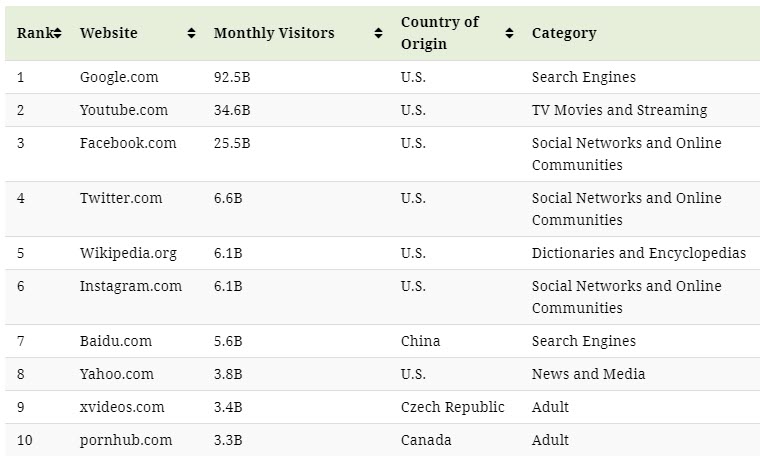This screenshot has height=456, width=760.
Task: Select the Czech Republic country cell
Action: pos(453,407)
